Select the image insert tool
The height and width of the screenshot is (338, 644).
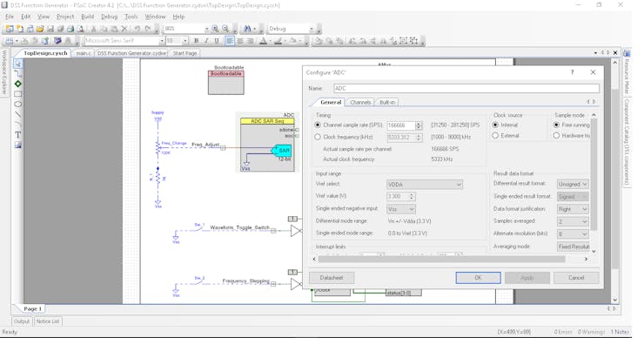tap(18, 145)
